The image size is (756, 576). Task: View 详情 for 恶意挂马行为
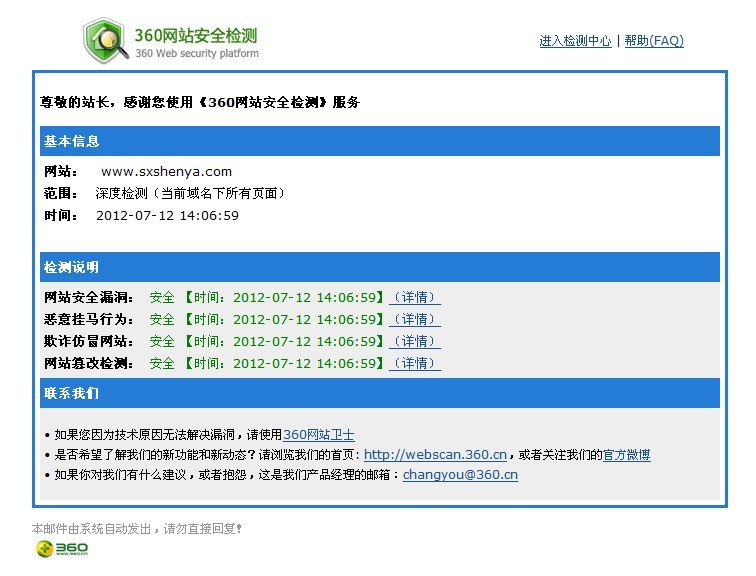(414, 319)
